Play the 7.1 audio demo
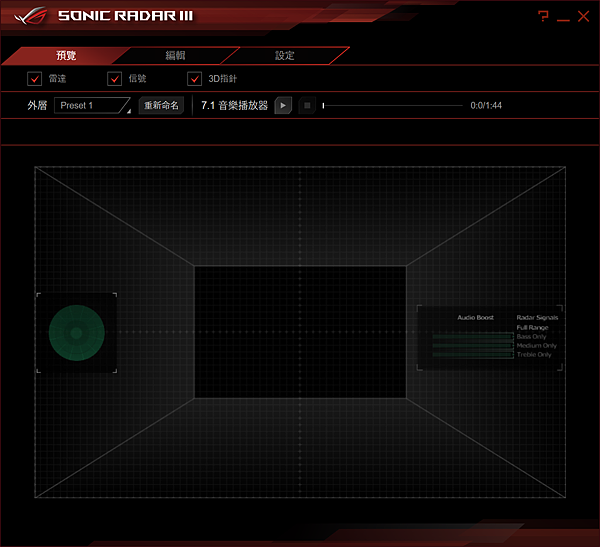Screen dimensions: 600x547 coord(283,106)
